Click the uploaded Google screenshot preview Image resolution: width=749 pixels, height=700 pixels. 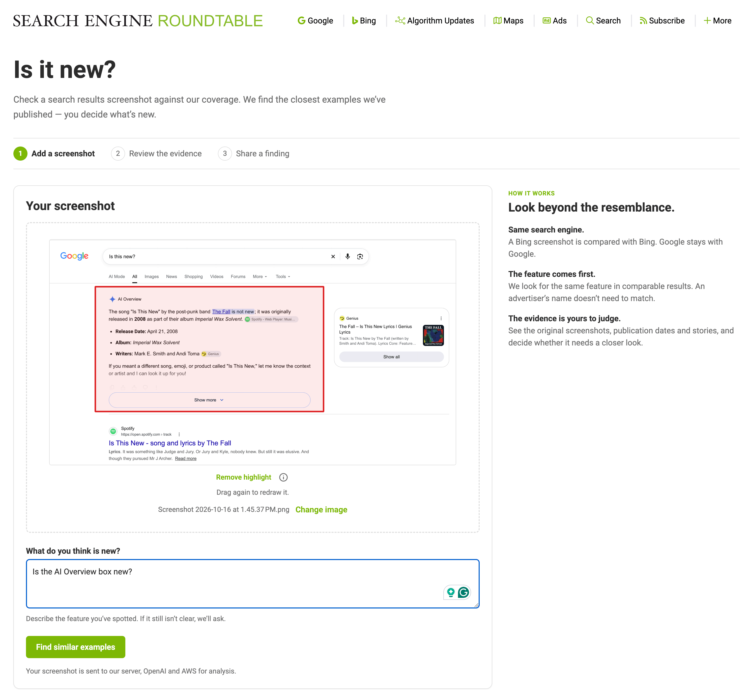click(252, 352)
